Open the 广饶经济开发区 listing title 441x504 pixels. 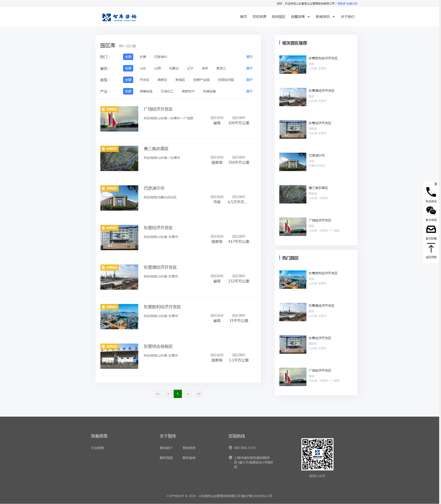(x=158, y=109)
